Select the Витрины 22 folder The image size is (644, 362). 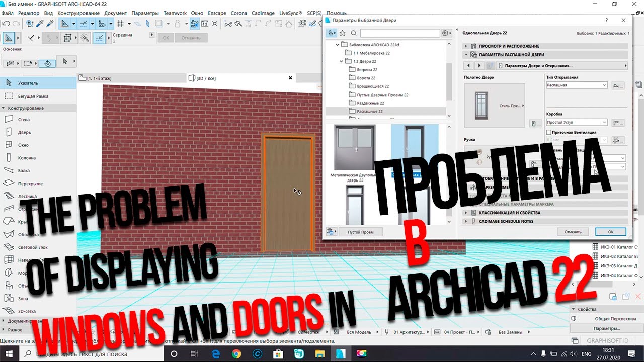[x=367, y=70]
